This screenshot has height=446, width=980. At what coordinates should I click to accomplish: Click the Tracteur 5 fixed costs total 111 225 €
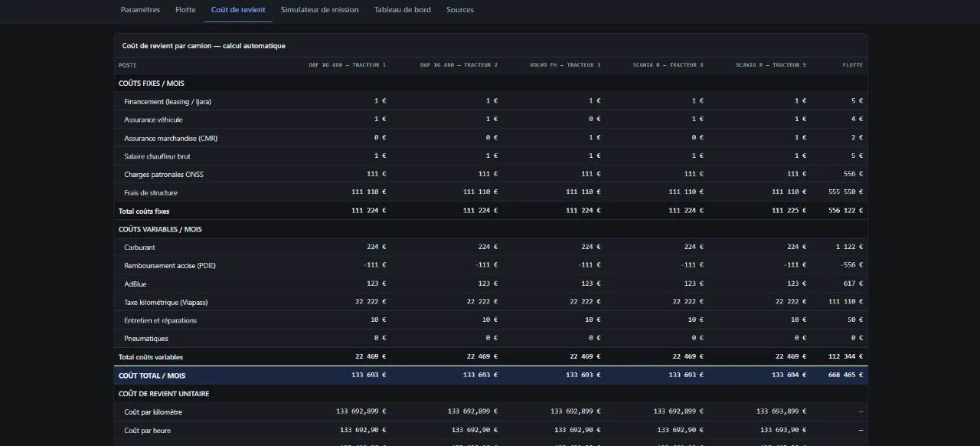click(x=789, y=211)
